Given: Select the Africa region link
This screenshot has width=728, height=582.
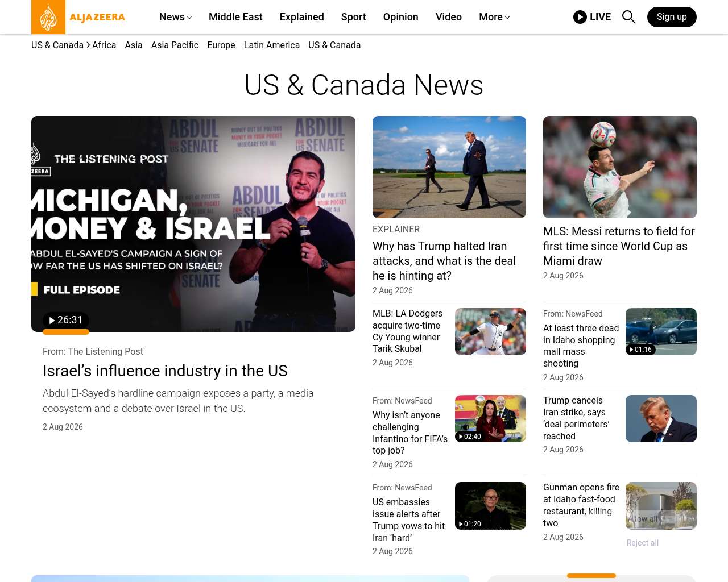Looking at the screenshot, I should click(x=104, y=45).
